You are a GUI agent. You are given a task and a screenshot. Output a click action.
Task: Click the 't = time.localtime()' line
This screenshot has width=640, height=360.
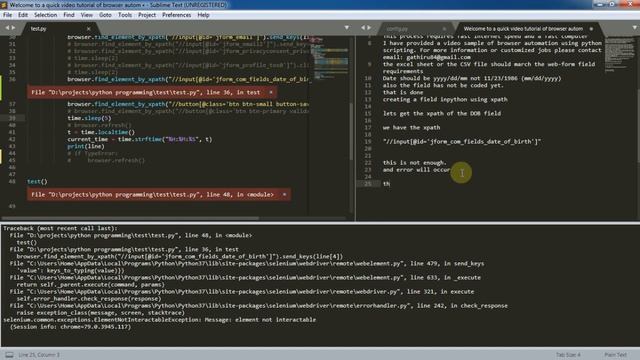[x=101, y=132]
